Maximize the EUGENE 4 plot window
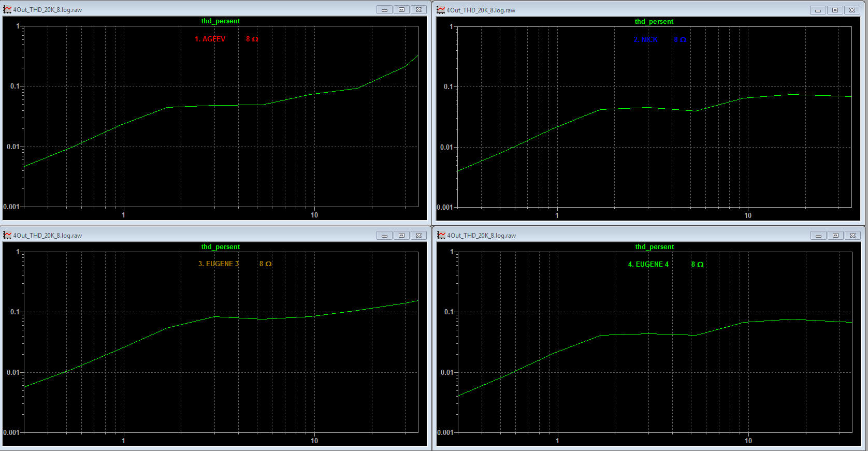This screenshot has width=868, height=451. point(835,236)
